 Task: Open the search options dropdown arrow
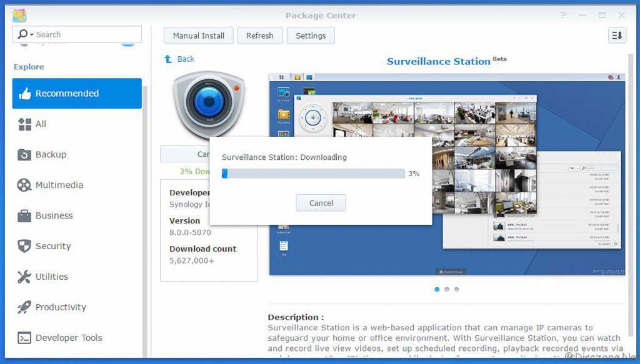coord(32,35)
